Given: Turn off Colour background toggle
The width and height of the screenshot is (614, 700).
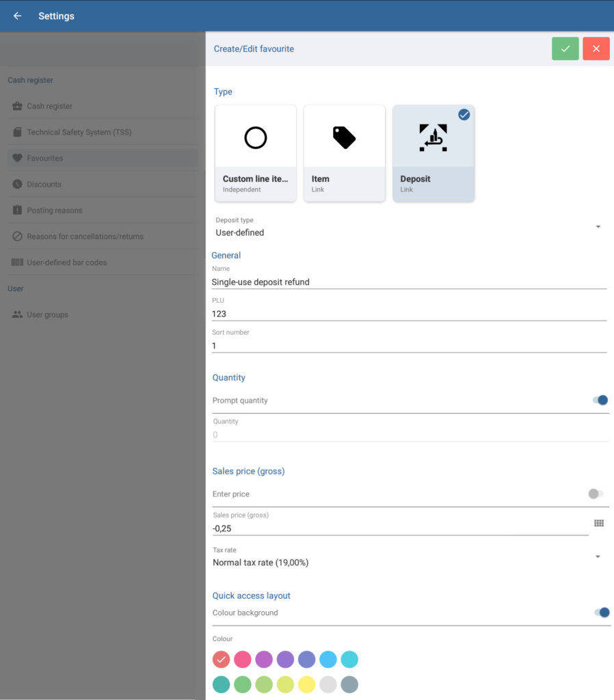Looking at the screenshot, I should [x=602, y=612].
